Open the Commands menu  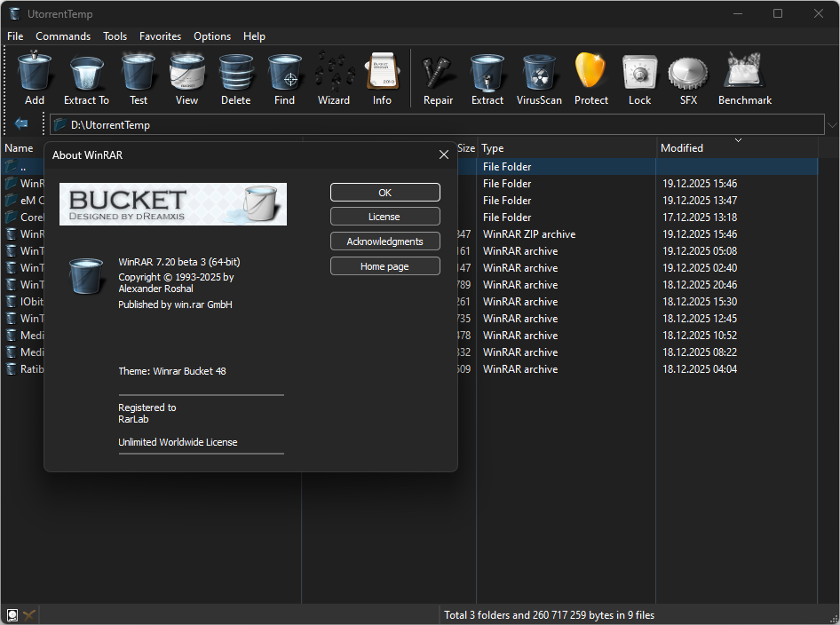tap(63, 36)
